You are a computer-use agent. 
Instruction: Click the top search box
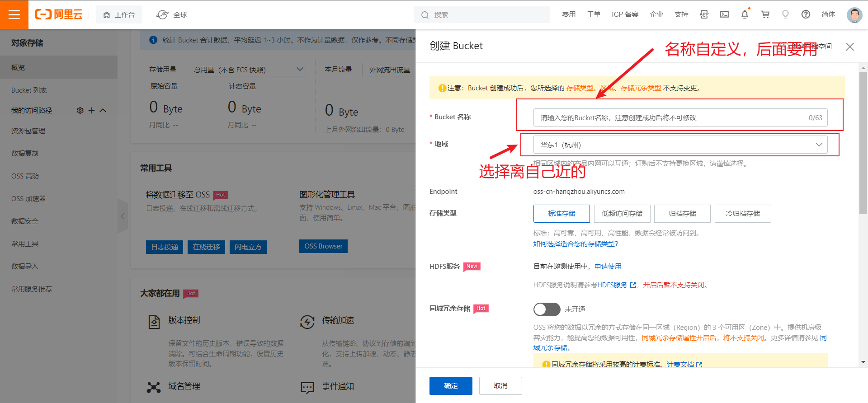482,15
